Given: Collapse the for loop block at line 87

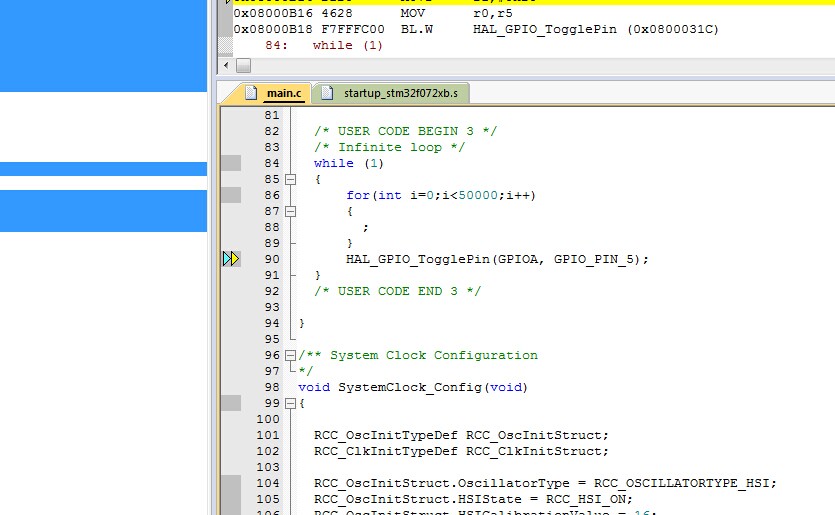Looking at the screenshot, I should (291, 211).
